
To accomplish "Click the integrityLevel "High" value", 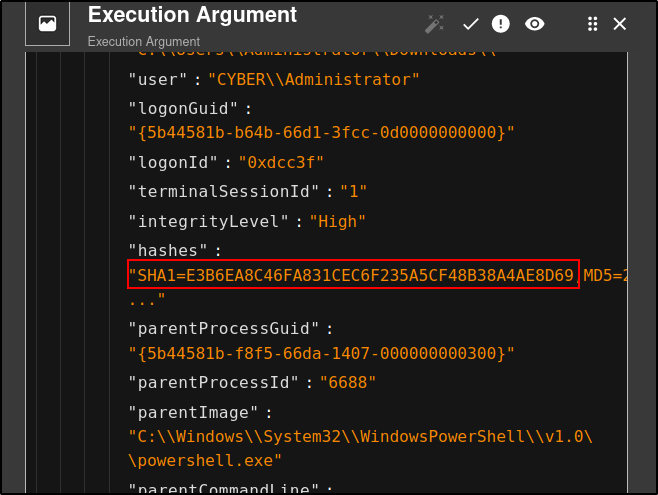I will (x=337, y=221).
